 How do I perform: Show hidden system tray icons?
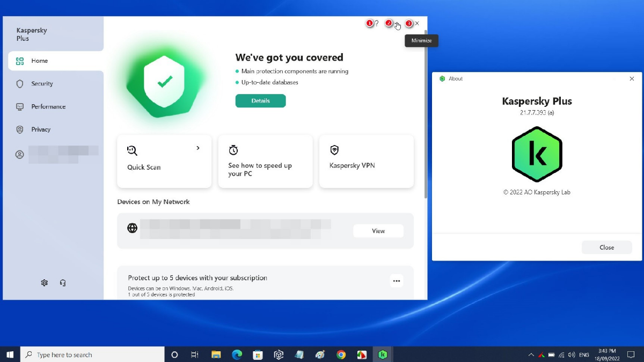(531, 354)
